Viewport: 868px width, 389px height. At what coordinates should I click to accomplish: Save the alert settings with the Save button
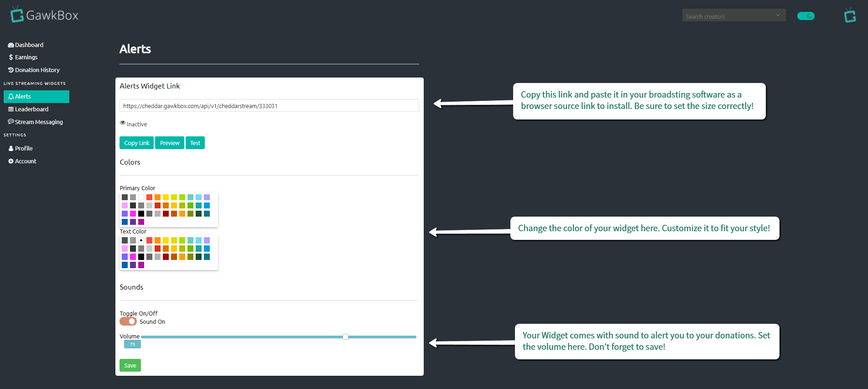click(x=130, y=365)
